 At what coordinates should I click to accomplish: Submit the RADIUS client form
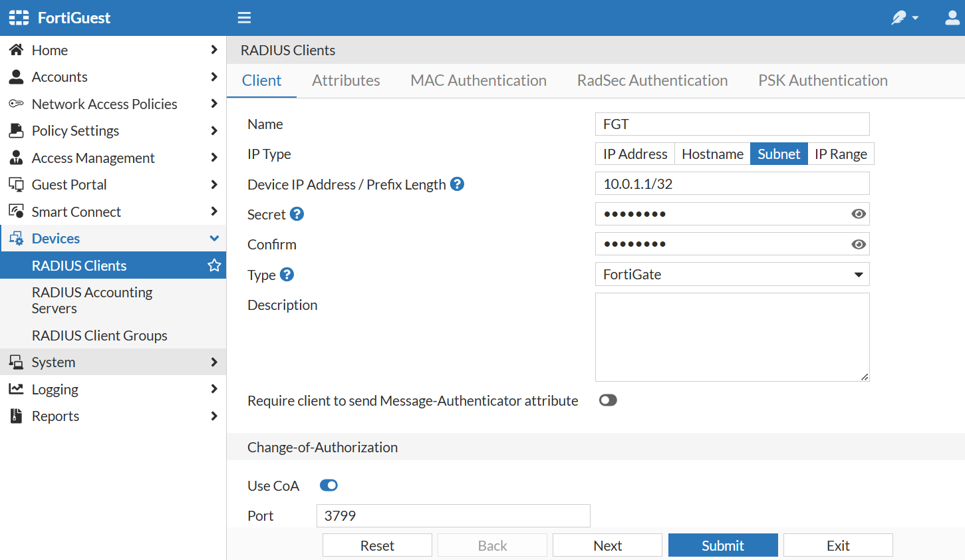pos(722,545)
